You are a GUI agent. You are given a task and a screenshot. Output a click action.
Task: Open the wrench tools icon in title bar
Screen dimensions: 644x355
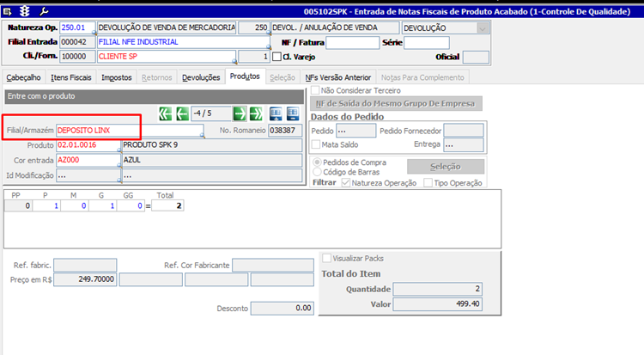coord(44,11)
